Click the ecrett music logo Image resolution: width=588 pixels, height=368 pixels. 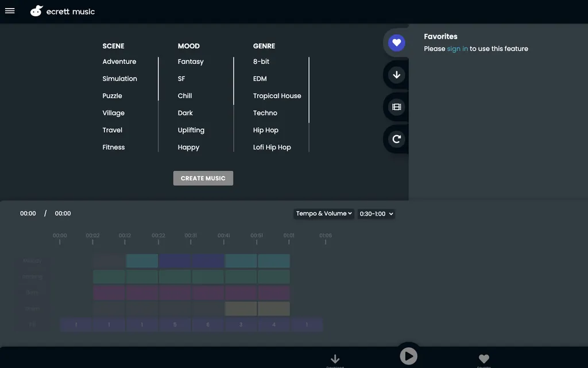pos(63,11)
